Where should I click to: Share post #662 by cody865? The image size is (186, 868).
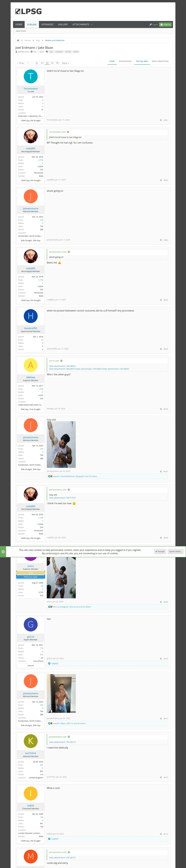[x=161, y=180]
